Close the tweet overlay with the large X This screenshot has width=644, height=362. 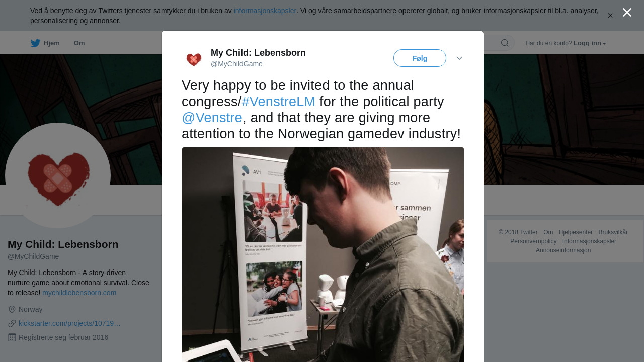point(627,13)
